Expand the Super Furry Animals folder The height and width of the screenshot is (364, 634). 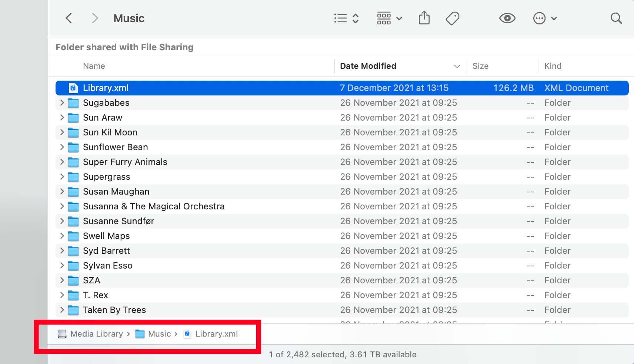coord(62,162)
